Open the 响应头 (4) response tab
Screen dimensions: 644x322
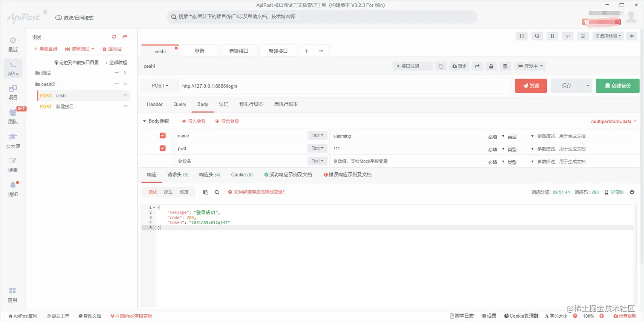pos(210,175)
